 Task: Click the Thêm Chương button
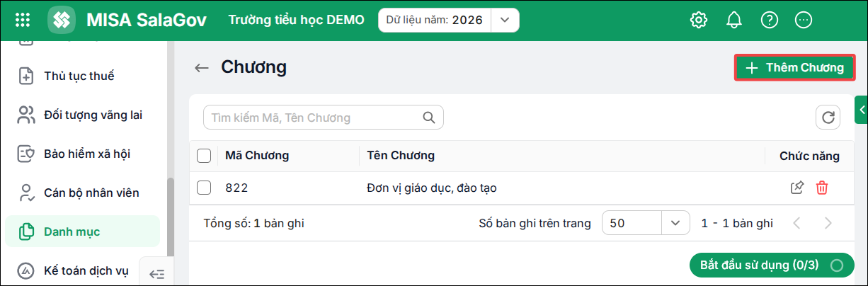(x=794, y=68)
